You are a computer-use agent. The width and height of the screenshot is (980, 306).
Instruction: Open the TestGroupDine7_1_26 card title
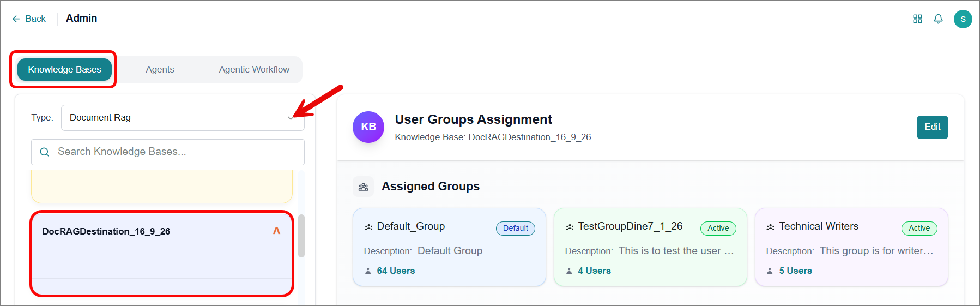tap(630, 226)
